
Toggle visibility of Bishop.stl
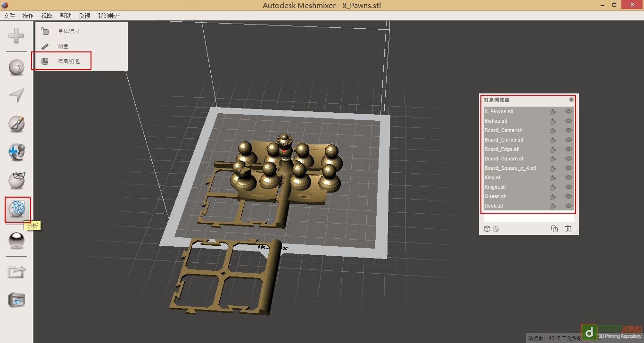568,121
